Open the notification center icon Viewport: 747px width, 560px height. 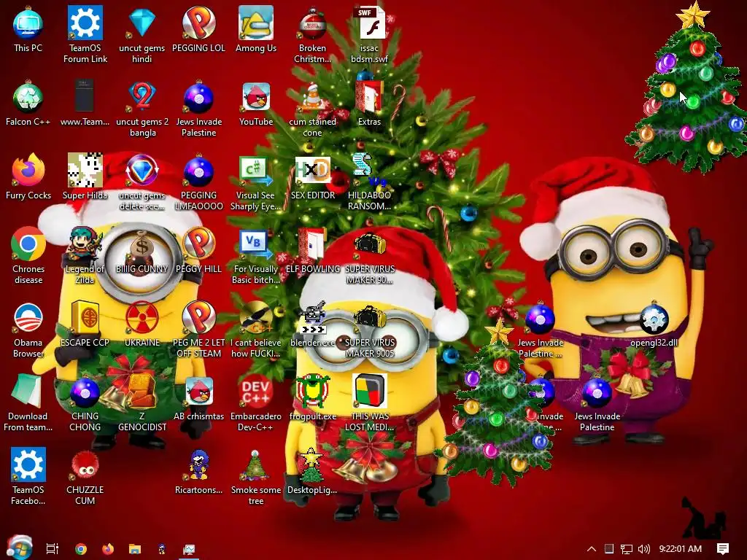pyautogui.click(x=723, y=548)
